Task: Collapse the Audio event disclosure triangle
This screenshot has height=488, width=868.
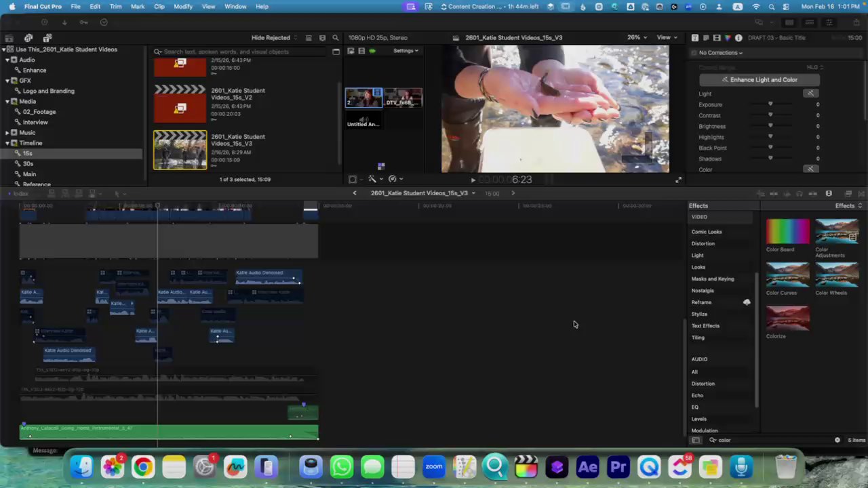Action: coord(7,60)
